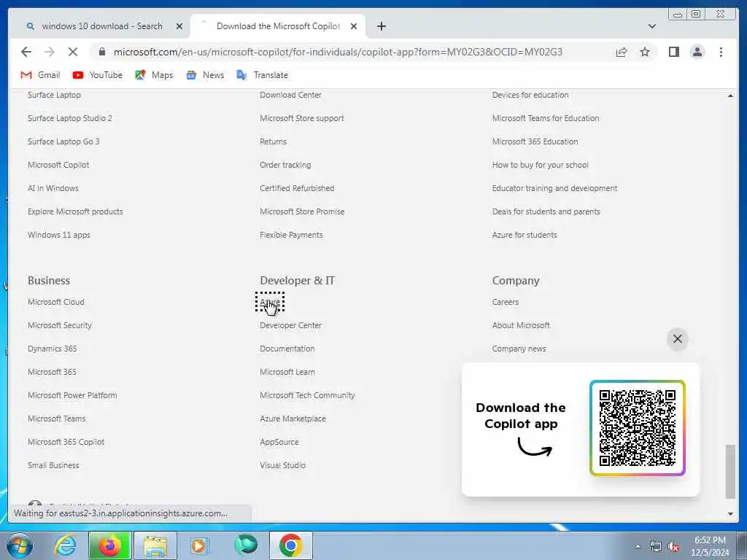
Task: Close the windows 10 download tab
Action: (x=179, y=26)
